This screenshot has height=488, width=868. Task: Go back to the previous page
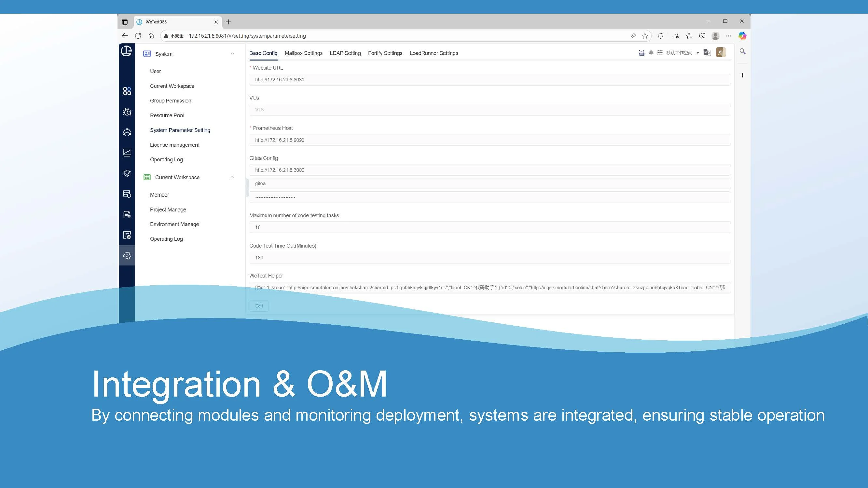click(125, 36)
